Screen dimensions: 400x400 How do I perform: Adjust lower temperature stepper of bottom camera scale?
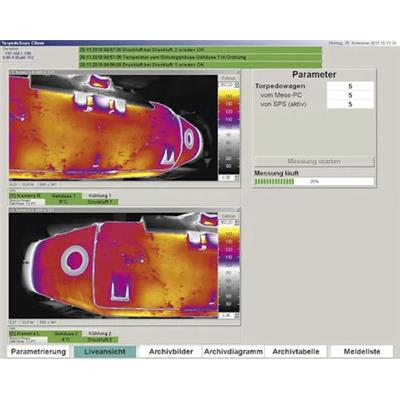pyautogui.click(x=237, y=315)
